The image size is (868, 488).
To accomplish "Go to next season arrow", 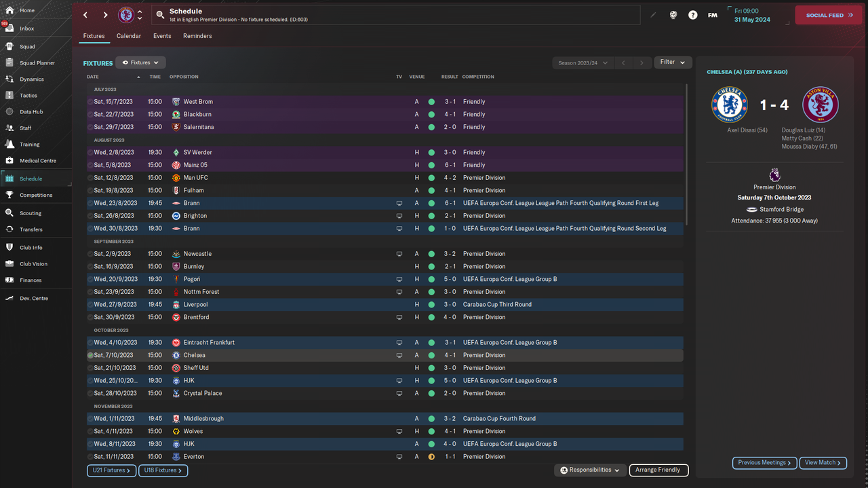I will point(642,62).
